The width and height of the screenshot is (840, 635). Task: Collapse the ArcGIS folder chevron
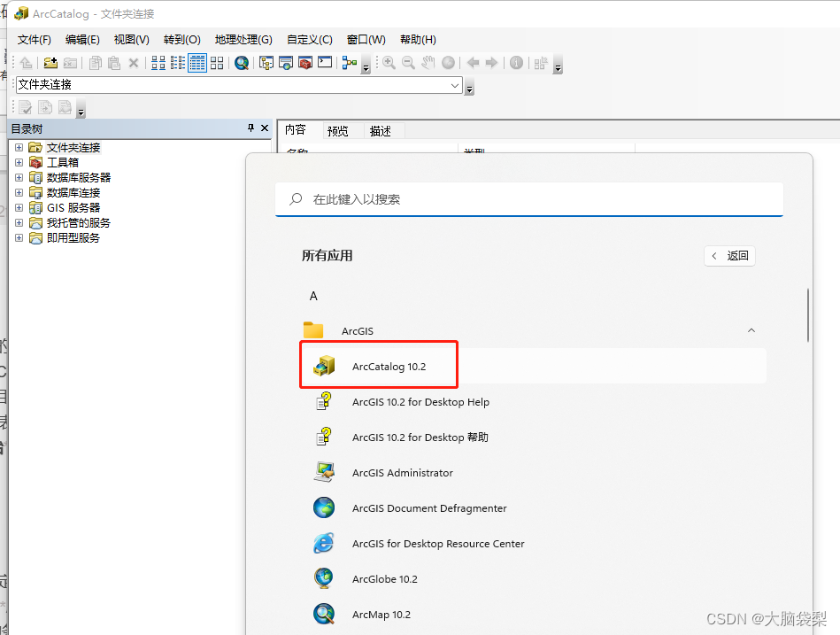[751, 330]
